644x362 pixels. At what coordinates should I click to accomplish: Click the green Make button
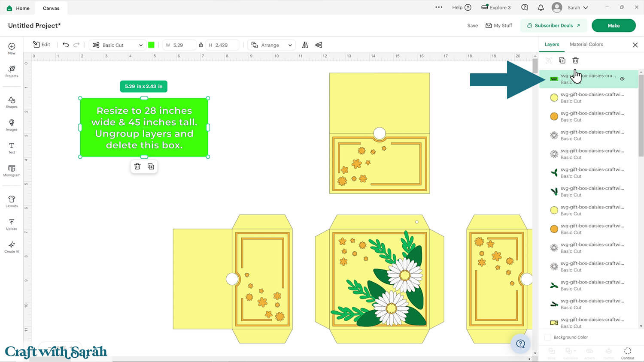[613, 26]
